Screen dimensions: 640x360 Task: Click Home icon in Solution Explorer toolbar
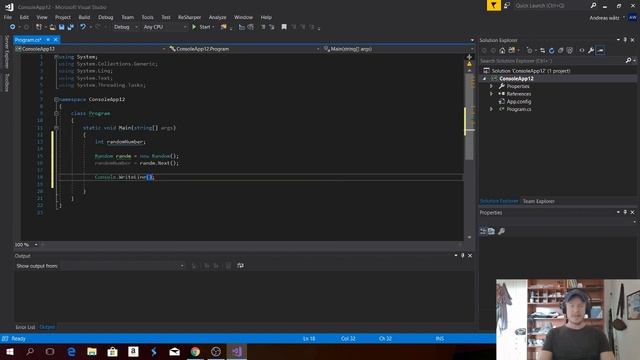point(502,51)
